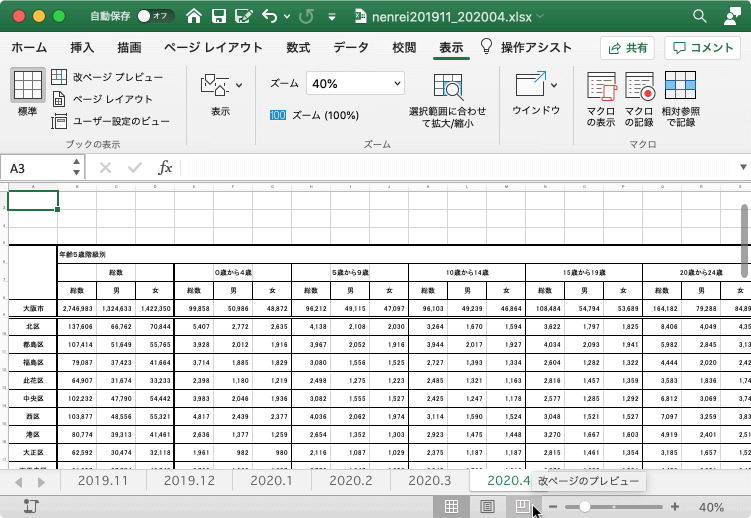Switch to the 2020.3 sheet tab
The width and height of the screenshot is (751, 518).
click(x=430, y=481)
